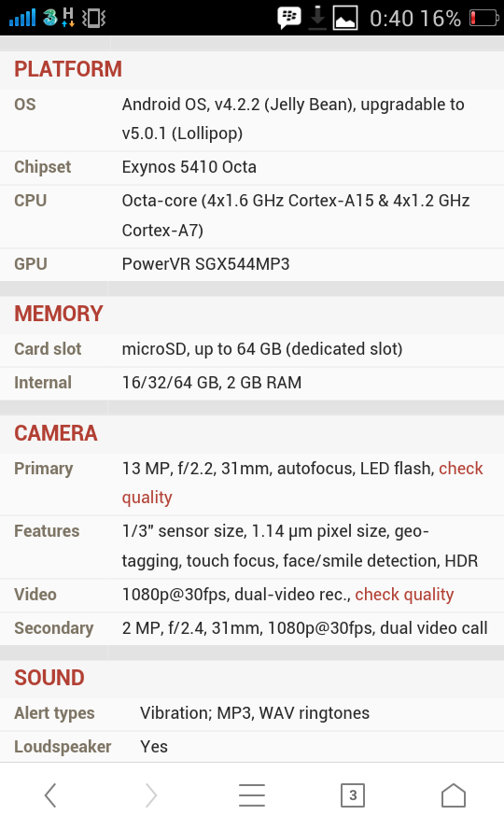Select the PLATFORM section heading
This screenshot has height=829, width=504.
[x=68, y=69]
